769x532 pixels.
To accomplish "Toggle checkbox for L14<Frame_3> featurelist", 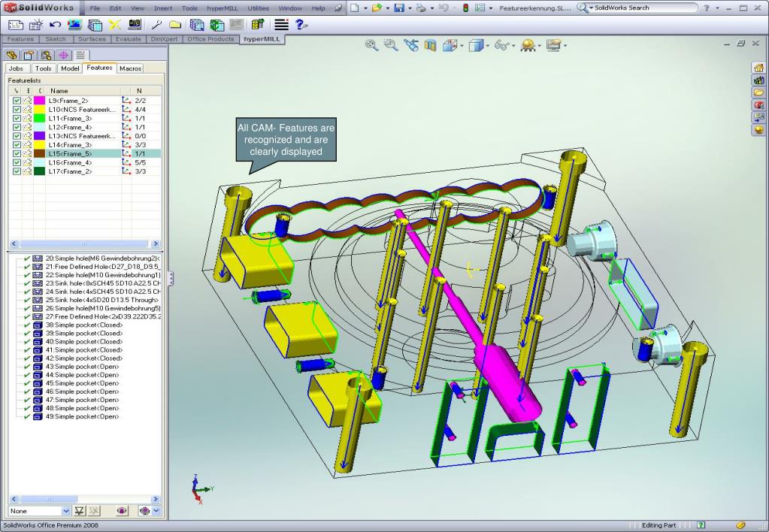I will pos(17,144).
